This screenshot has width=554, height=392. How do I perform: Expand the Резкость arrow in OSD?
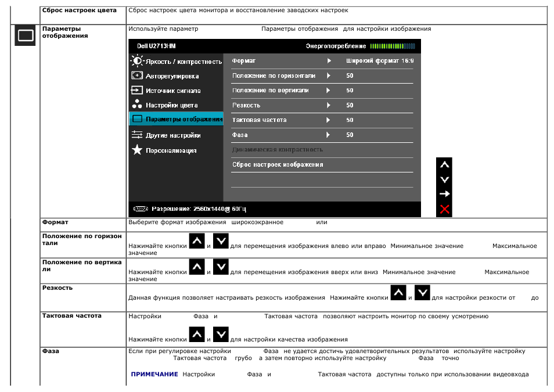(x=329, y=105)
